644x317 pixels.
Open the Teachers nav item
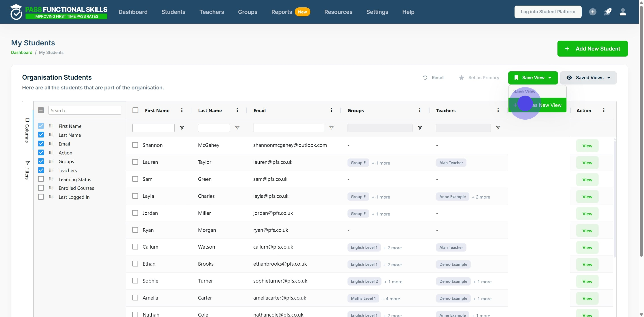(212, 12)
